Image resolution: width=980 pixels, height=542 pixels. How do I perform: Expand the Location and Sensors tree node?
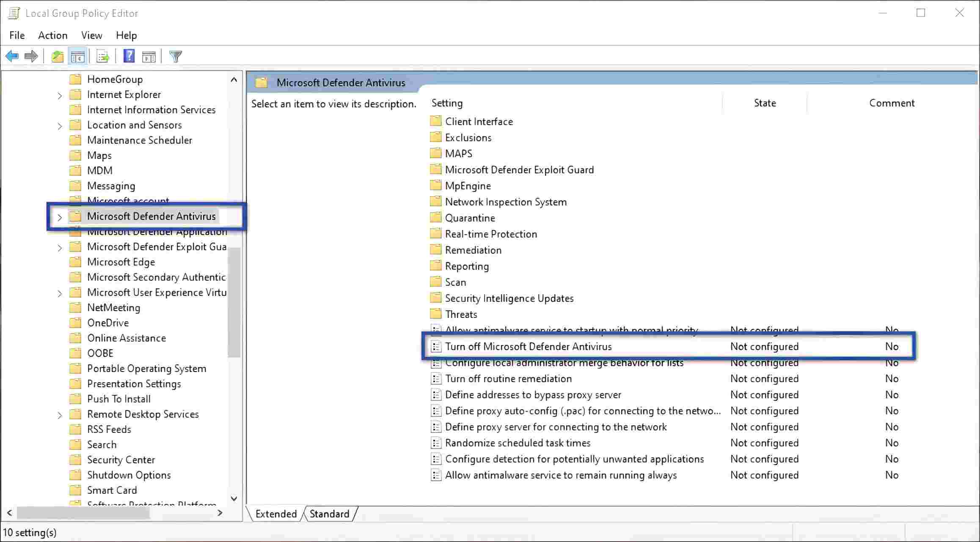60,126
